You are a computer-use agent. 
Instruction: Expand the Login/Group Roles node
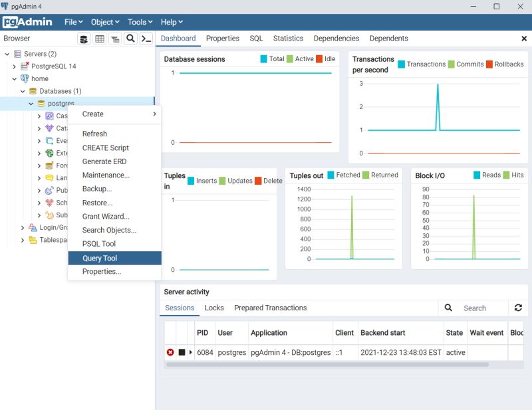(x=23, y=227)
